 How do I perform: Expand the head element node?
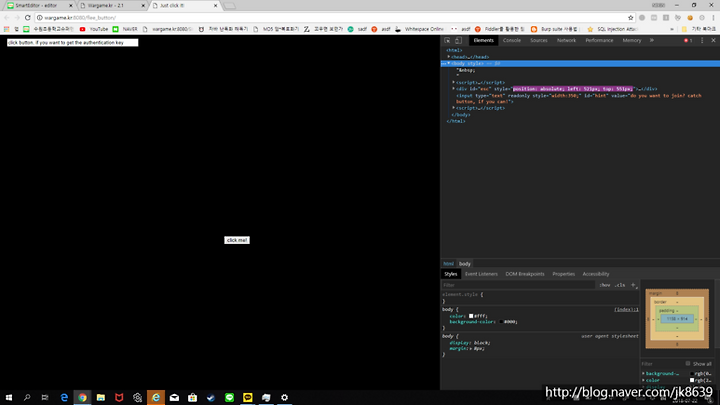click(x=449, y=57)
